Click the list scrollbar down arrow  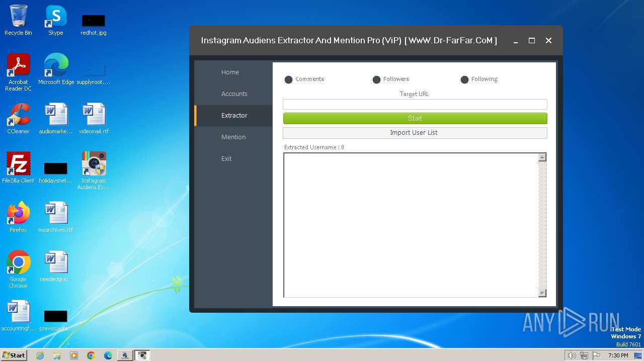[x=542, y=293]
